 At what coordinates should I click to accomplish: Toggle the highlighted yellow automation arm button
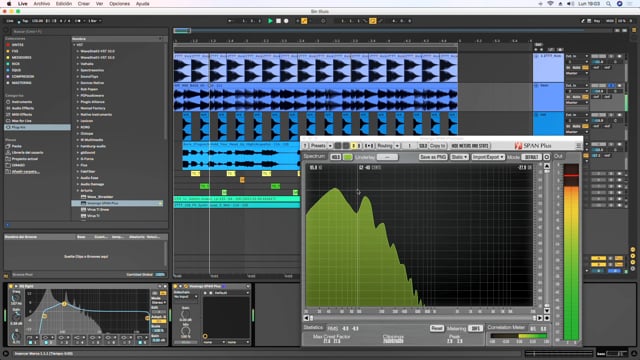[x=304, y=21]
